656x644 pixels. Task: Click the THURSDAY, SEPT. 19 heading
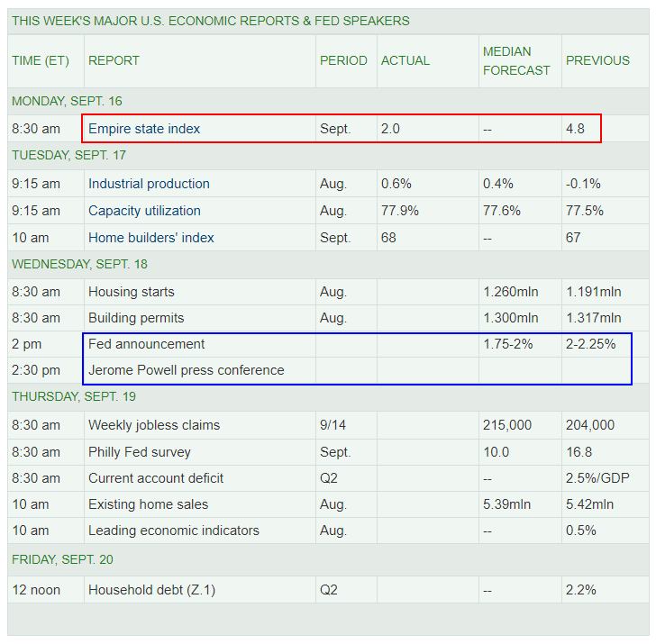pyautogui.click(x=74, y=397)
